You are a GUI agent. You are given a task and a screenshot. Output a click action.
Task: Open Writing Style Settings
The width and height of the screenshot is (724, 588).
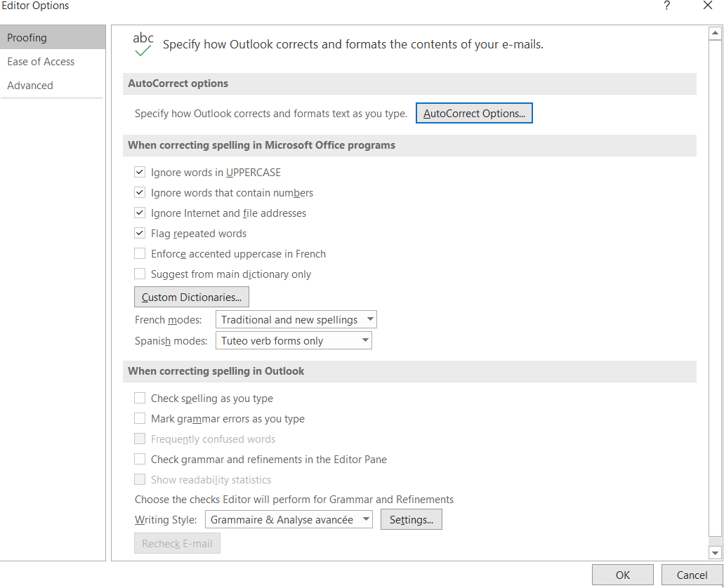[411, 520]
